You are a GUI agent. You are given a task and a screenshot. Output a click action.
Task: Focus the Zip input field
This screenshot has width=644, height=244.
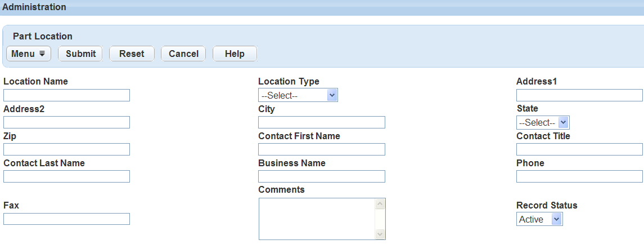(66, 149)
